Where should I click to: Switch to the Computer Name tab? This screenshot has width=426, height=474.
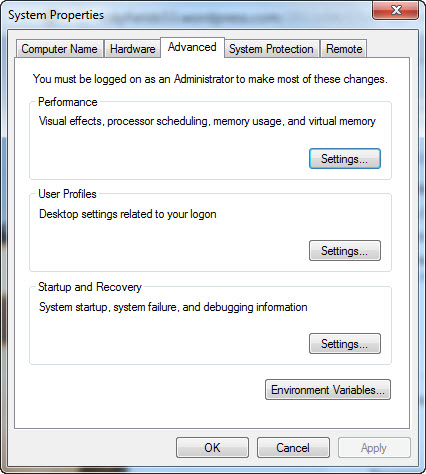point(59,49)
